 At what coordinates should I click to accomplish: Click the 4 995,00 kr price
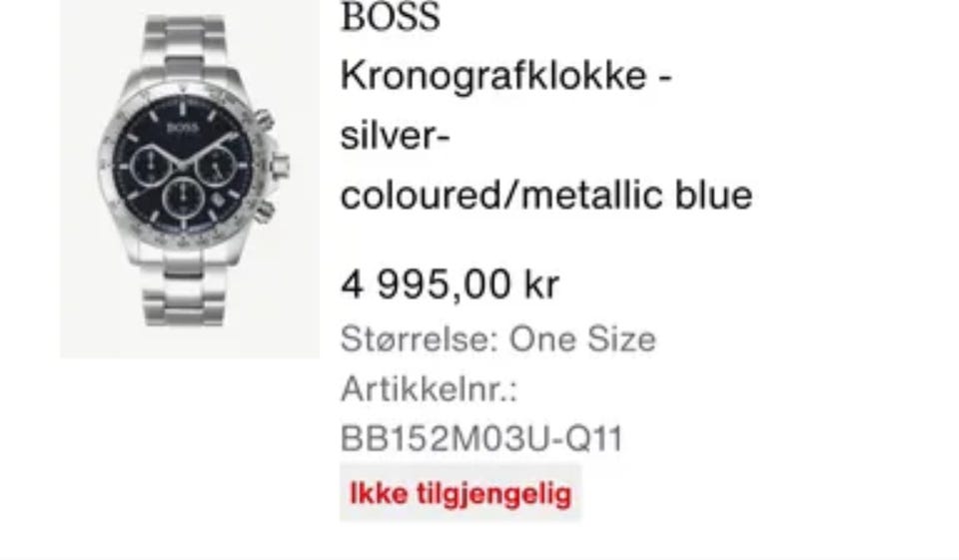[451, 284]
